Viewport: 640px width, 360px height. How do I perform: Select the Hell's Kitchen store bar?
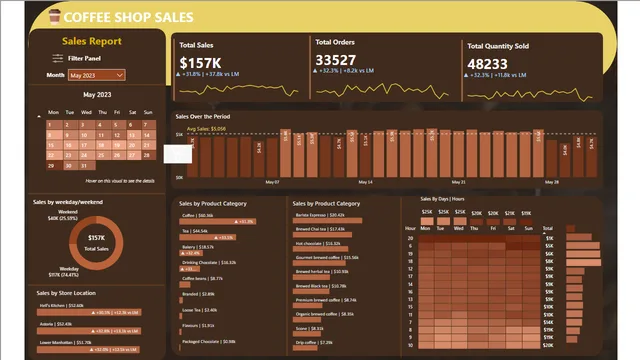pyautogui.click(x=89, y=313)
